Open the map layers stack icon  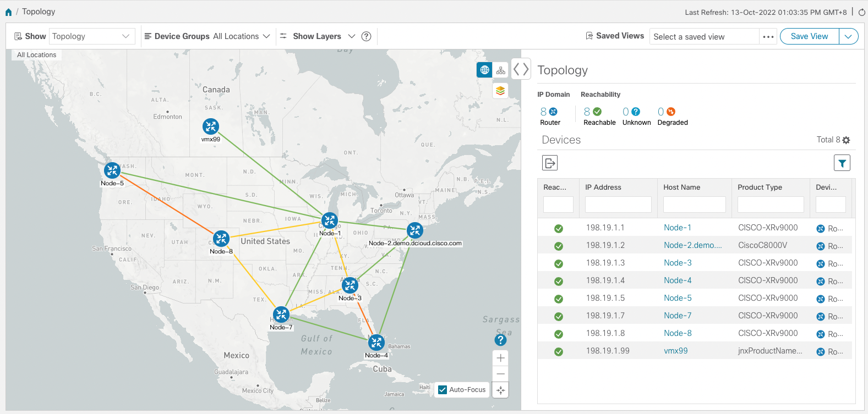pyautogui.click(x=500, y=91)
